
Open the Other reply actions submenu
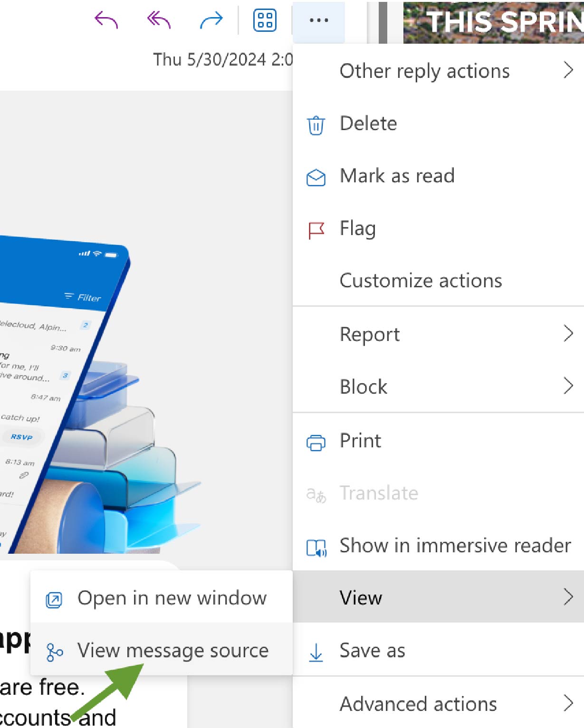425,71
